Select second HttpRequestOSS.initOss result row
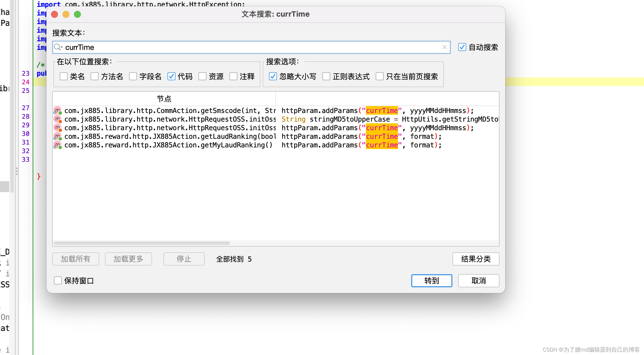Viewport: 644px width, 355px height. click(276, 128)
